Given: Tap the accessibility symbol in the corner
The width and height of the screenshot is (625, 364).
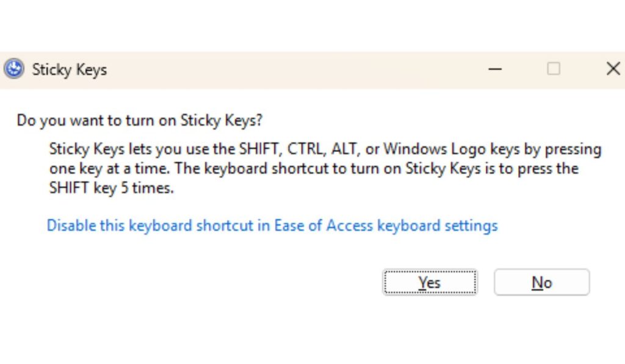Looking at the screenshot, I should [x=13, y=69].
